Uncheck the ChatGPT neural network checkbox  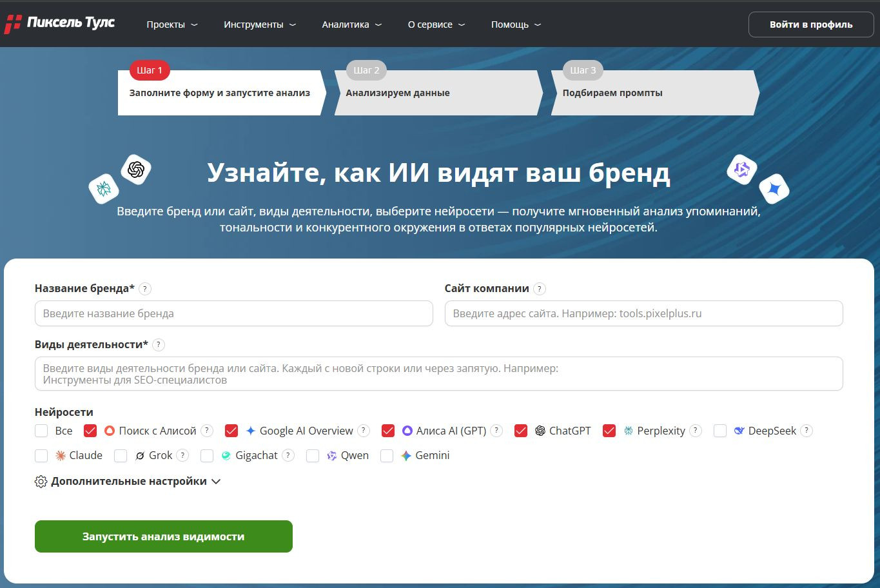click(x=521, y=431)
